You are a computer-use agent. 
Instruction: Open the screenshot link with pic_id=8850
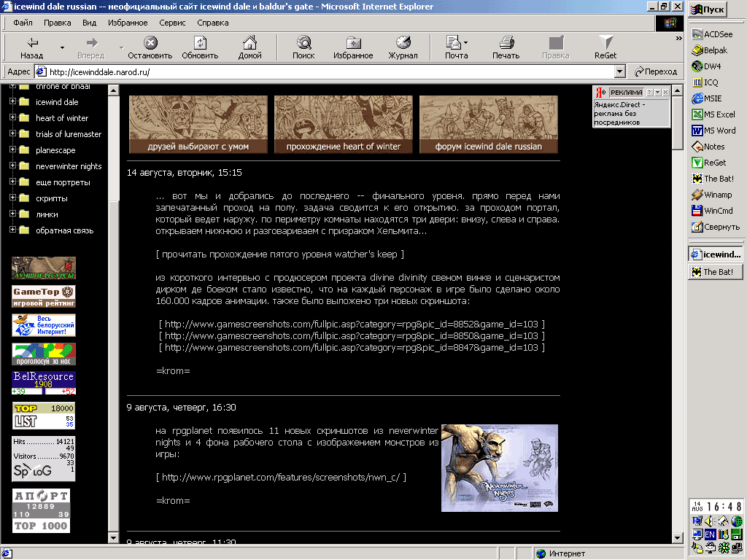click(x=352, y=335)
